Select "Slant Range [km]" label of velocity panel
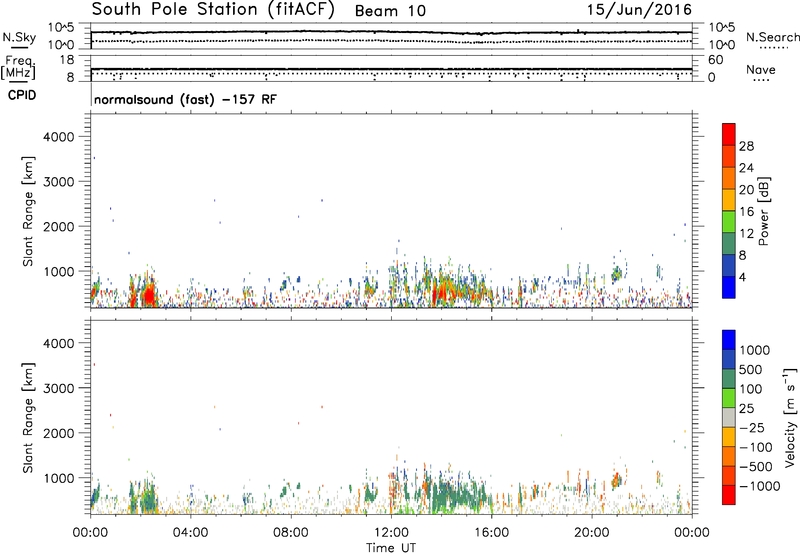 pyautogui.click(x=28, y=418)
